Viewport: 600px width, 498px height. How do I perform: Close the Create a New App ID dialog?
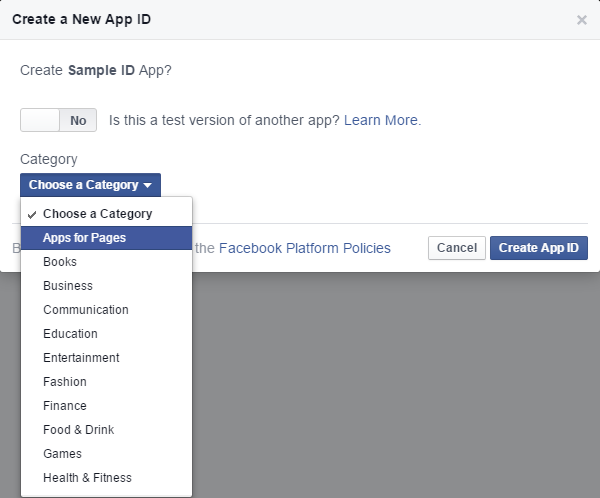[582, 20]
